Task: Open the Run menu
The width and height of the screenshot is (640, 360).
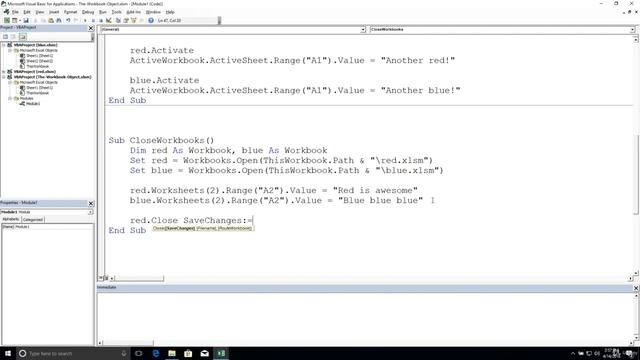Action: tap(103, 12)
